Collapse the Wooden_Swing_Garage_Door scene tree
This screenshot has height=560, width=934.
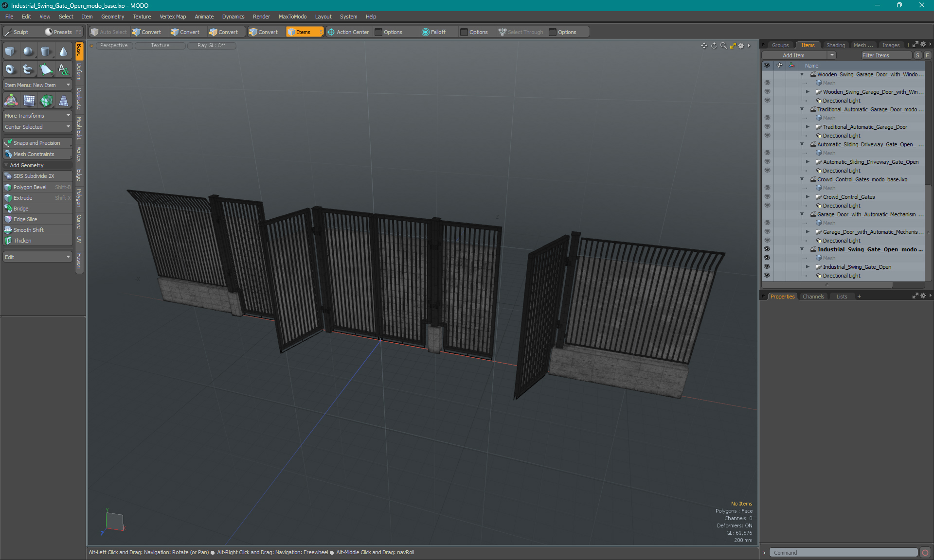coord(802,74)
